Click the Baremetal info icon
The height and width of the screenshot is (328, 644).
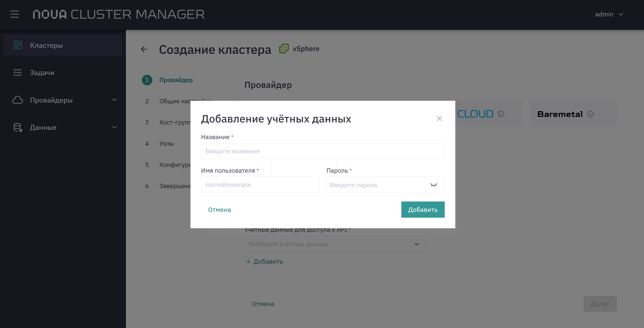click(x=591, y=114)
